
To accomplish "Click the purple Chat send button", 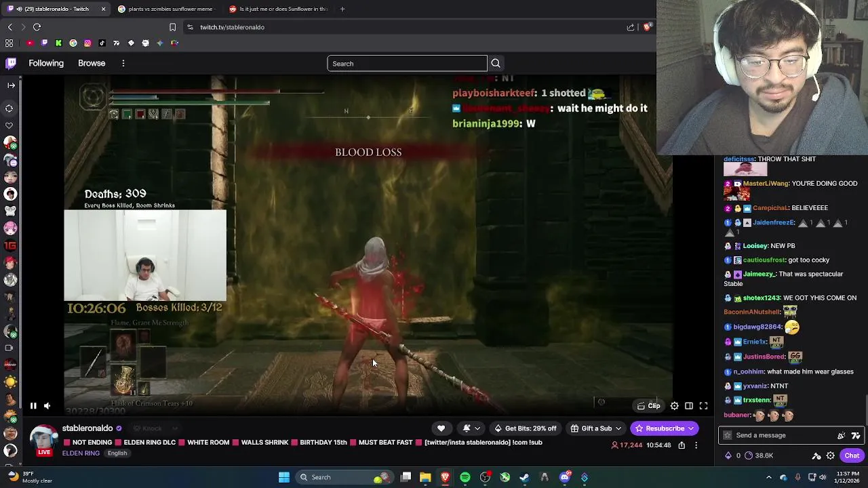I will (x=852, y=455).
